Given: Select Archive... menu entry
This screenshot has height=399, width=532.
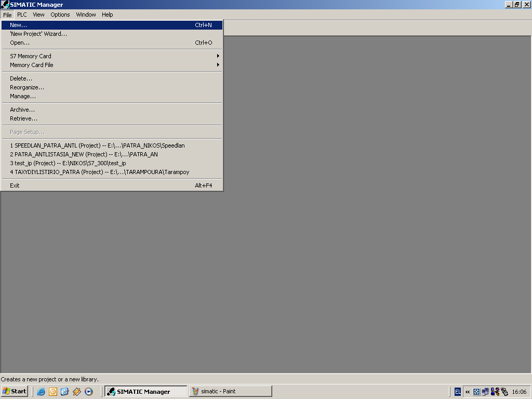Looking at the screenshot, I should tap(112, 110).
